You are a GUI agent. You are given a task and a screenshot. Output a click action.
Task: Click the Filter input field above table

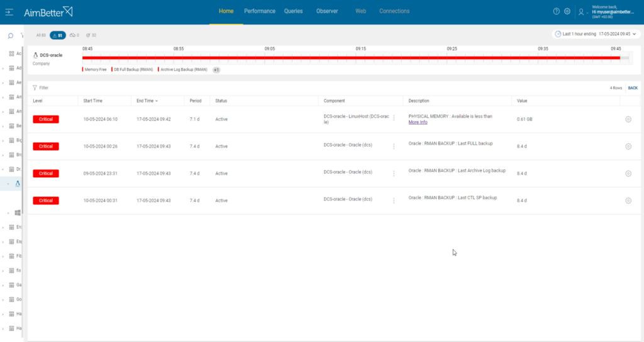pyautogui.click(x=44, y=88)
